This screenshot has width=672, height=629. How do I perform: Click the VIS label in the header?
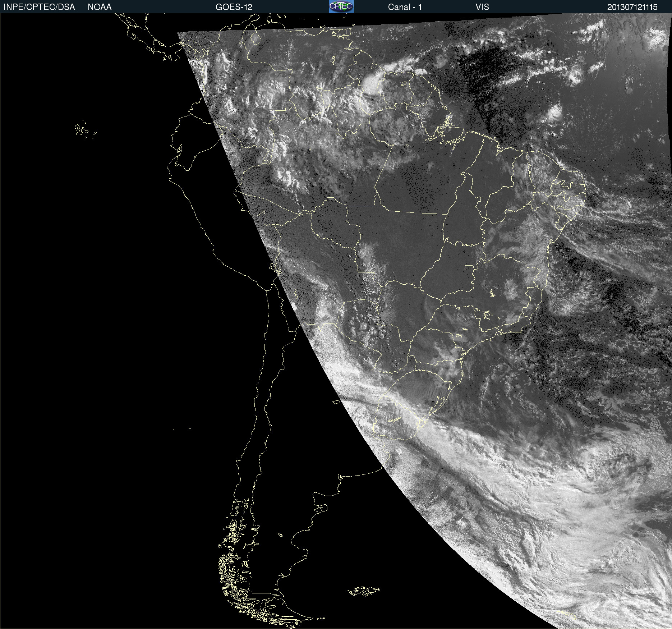[x=482, y=7]
